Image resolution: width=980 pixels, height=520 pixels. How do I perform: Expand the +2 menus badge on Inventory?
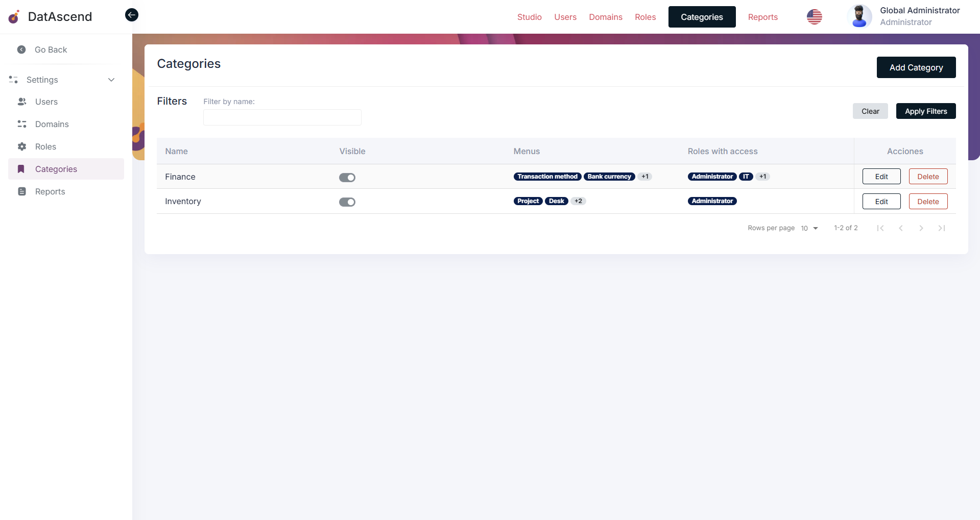point(578,201)
